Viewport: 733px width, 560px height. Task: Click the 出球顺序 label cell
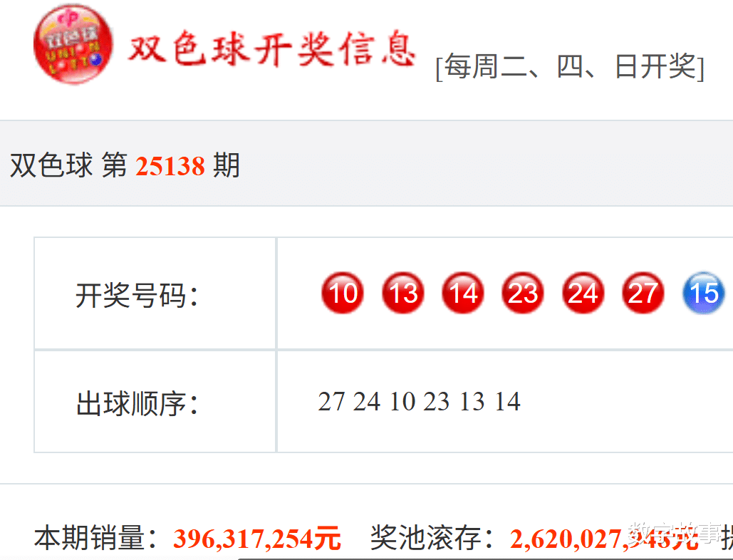coord(155,402)
